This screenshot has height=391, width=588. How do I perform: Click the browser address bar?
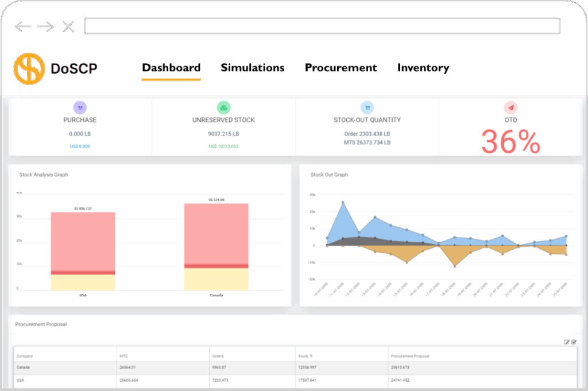pyautogui.click(x=322, y=26)
